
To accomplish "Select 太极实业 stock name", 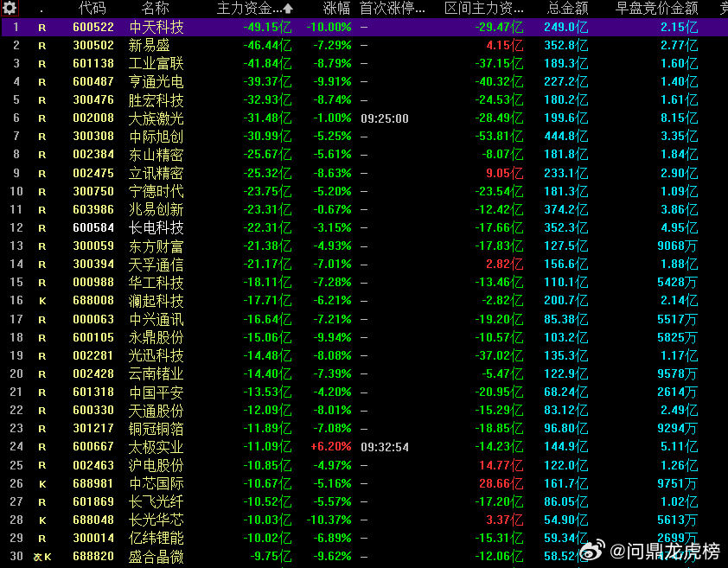I will point(156,447).
